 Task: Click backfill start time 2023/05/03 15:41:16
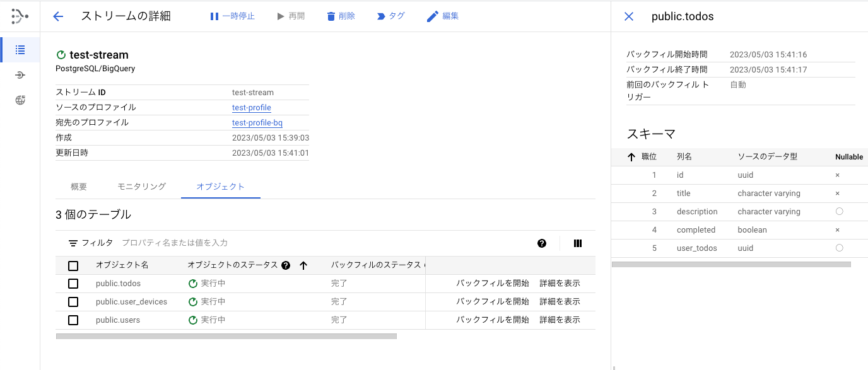point(768,55)
